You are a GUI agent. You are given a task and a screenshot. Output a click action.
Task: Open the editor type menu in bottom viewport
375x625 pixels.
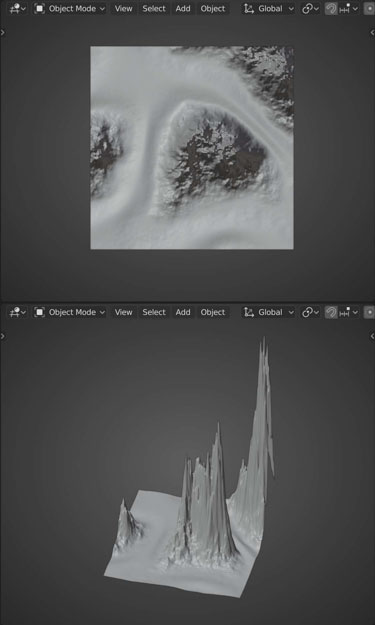(x=17, y=312)
